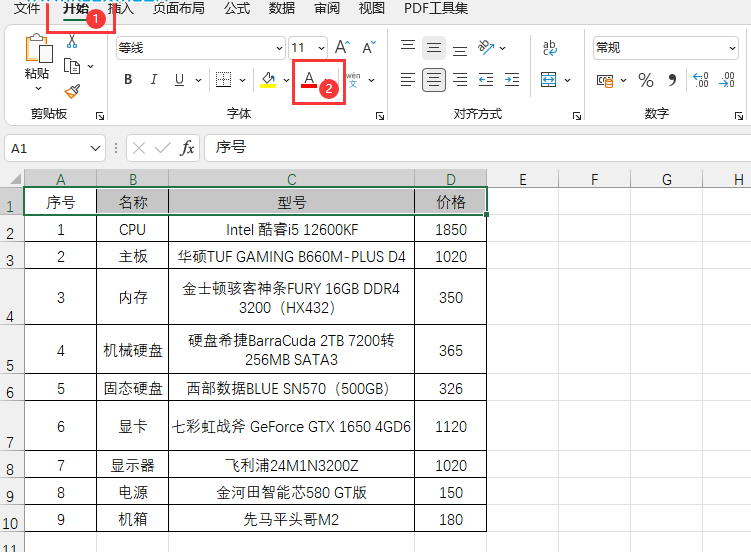Expand the paste options arrow
The image size is (751, 552).
tap(38, 89)
